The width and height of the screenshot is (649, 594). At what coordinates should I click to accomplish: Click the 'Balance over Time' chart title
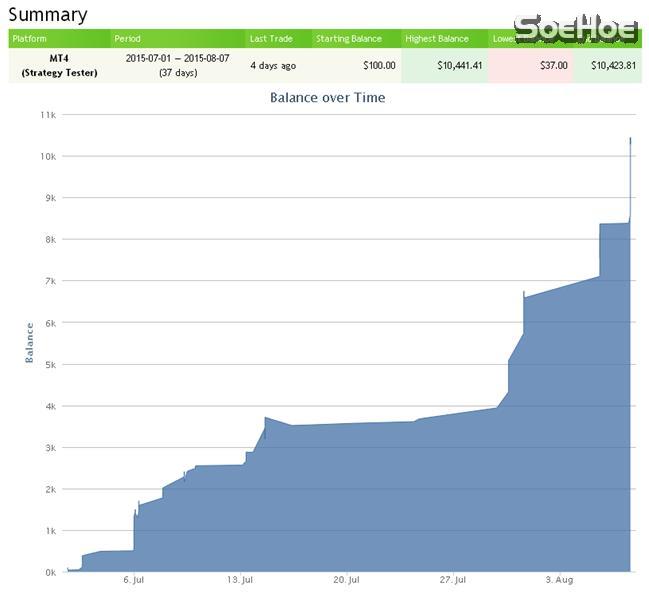(327, 98)
